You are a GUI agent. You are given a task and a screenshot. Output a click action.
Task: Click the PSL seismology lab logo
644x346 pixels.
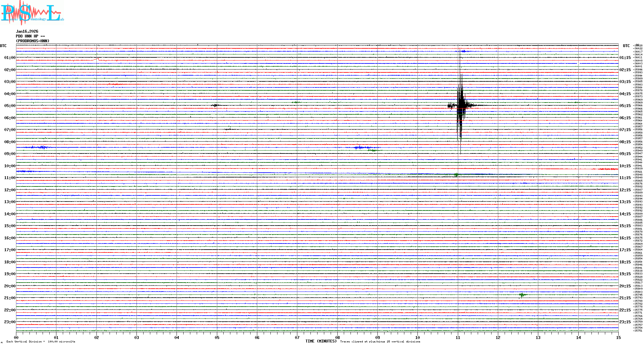coord(32,13)
